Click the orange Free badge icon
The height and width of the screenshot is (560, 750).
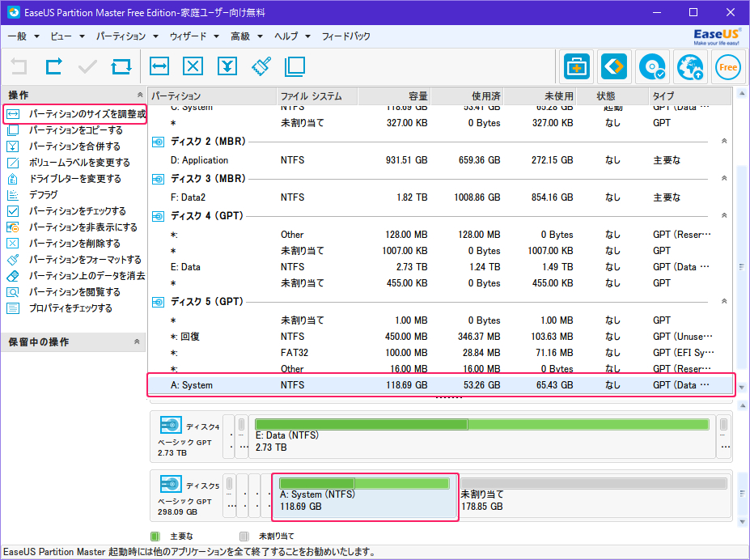point(728,67)
